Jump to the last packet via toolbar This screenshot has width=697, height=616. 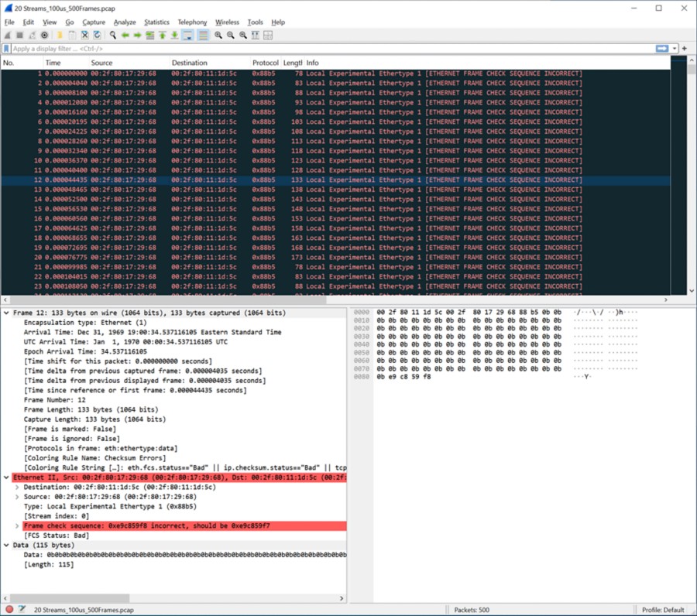pyautogui.click(x=175, y=35)
